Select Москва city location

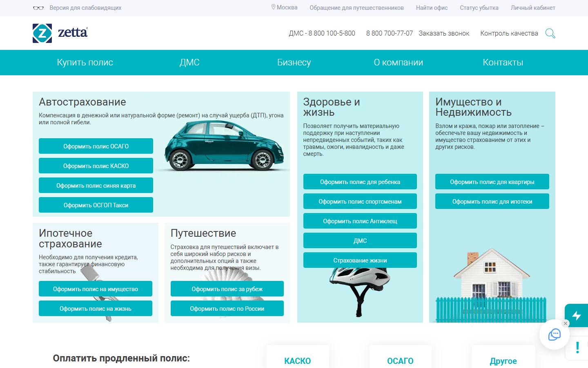tap(284, 7)
